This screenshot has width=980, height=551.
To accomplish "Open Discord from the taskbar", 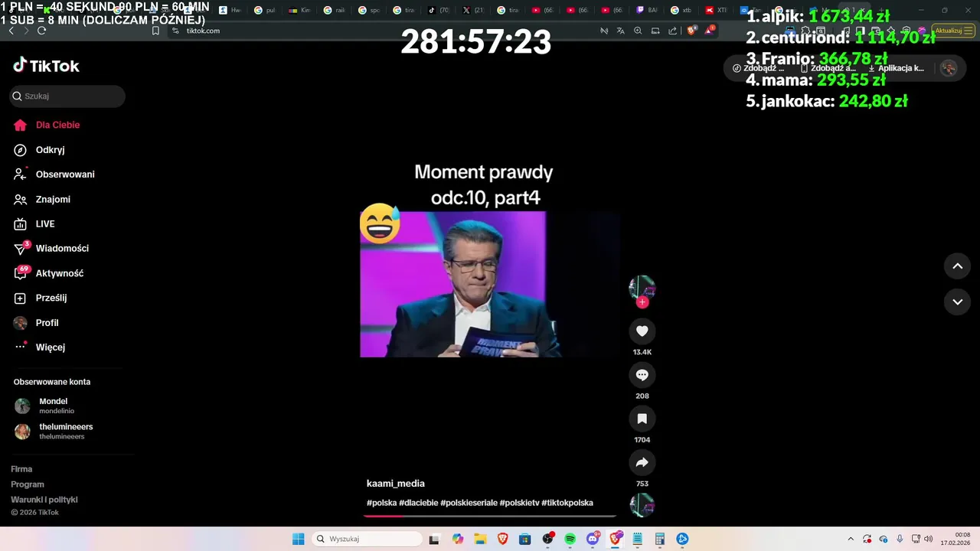I will (x=593, y=539).
